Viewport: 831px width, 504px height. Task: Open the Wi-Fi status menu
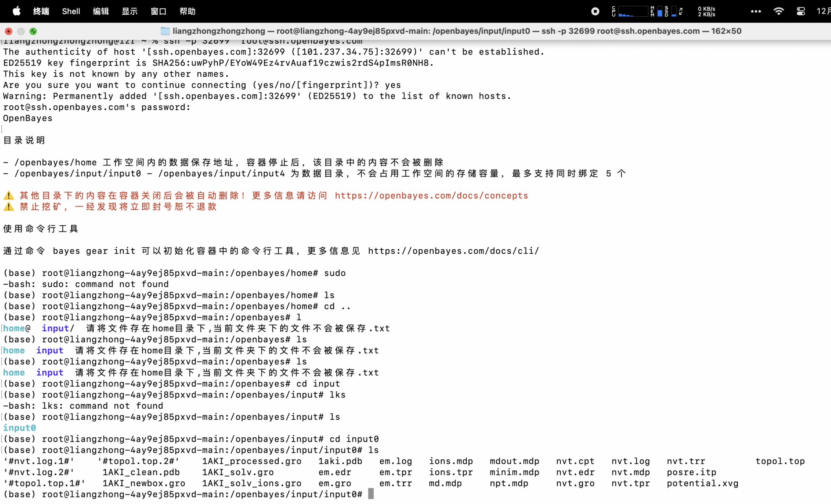778,11
